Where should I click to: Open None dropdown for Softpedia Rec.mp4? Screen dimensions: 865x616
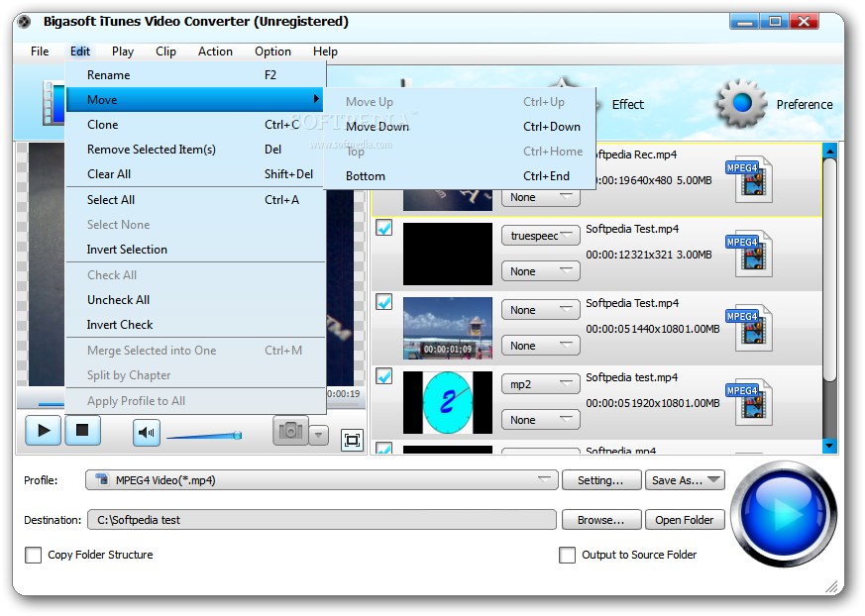[541, 197]
